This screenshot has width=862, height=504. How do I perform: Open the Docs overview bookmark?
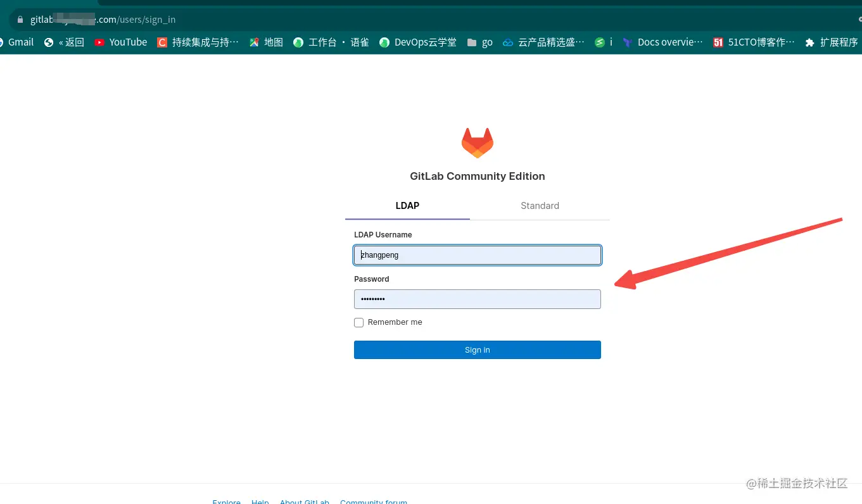[x=663, y=42]
